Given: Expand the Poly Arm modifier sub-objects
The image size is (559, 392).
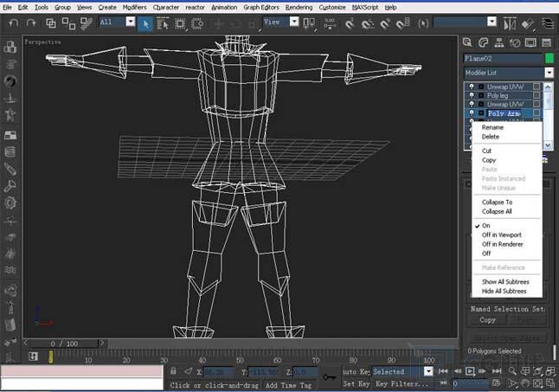Looking at the screenshot, I should tap(480, 113).
